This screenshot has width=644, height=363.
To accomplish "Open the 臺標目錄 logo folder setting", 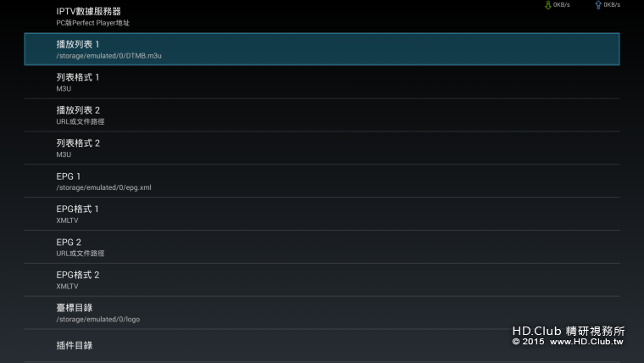I will tap(322, 312).
